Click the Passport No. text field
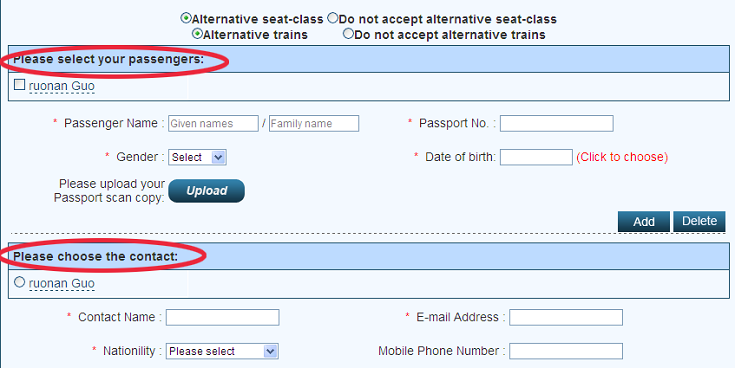The width and height of the screenshot is (735, 368). (557, 123)
